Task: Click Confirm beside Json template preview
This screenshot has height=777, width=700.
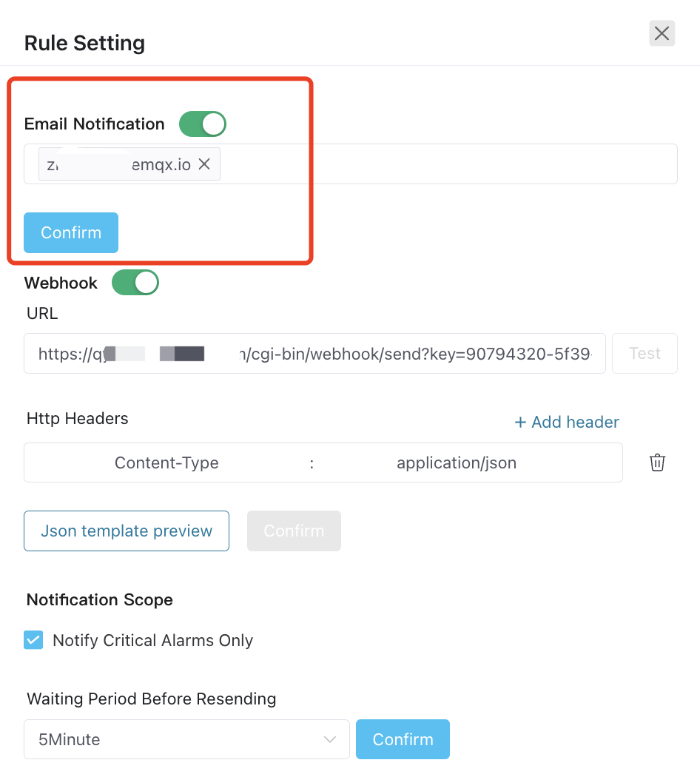Action: click(294, 531)
